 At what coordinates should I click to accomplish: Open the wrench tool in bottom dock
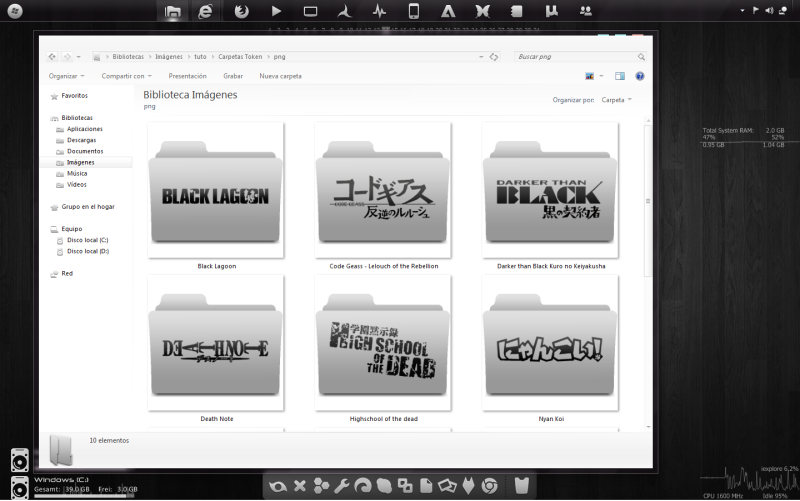[x=342, y=486]
